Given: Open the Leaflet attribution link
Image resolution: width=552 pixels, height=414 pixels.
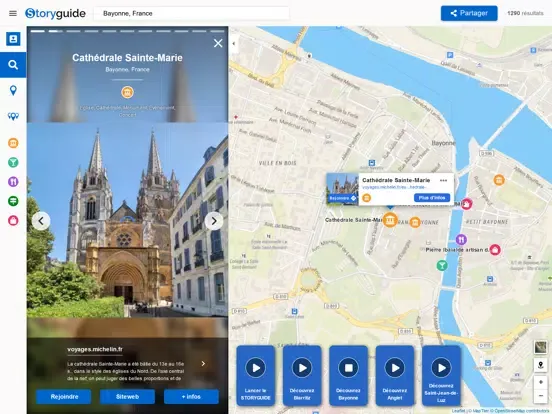Looking at the screenshot, I should tap(458, 411).
